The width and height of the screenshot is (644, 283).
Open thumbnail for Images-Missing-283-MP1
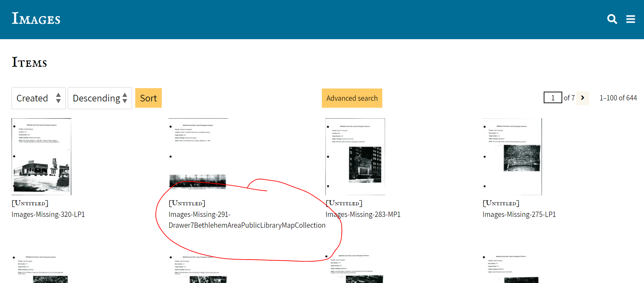(x=355, y=156)
